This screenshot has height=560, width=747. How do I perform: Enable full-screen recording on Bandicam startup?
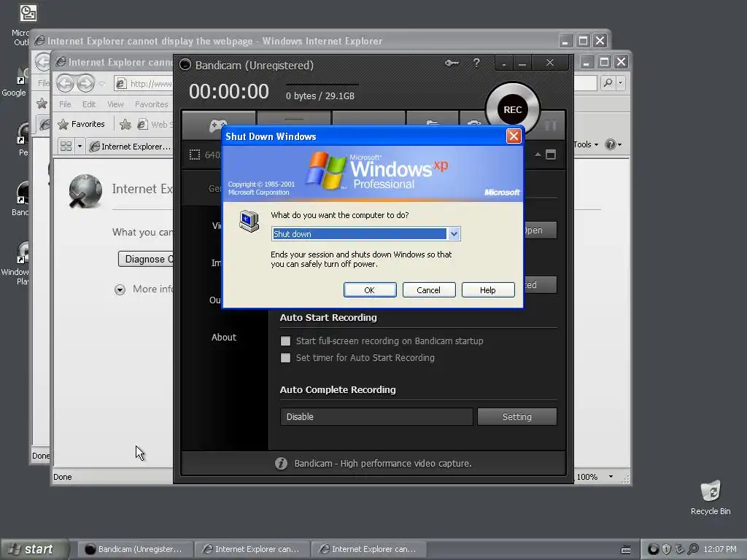[285, 341]
